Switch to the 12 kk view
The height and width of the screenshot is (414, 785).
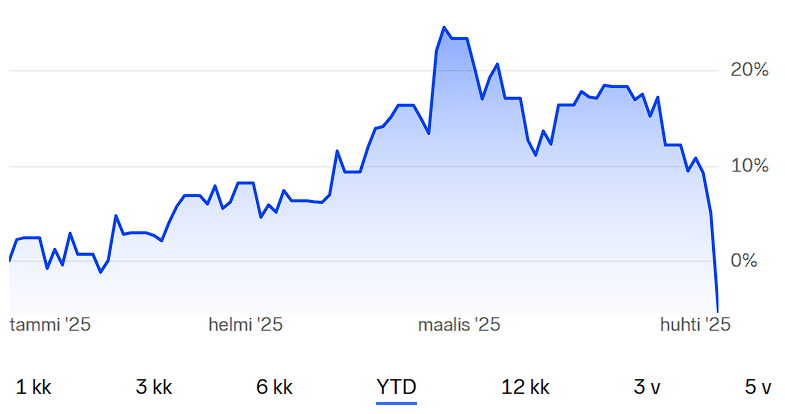525,387
